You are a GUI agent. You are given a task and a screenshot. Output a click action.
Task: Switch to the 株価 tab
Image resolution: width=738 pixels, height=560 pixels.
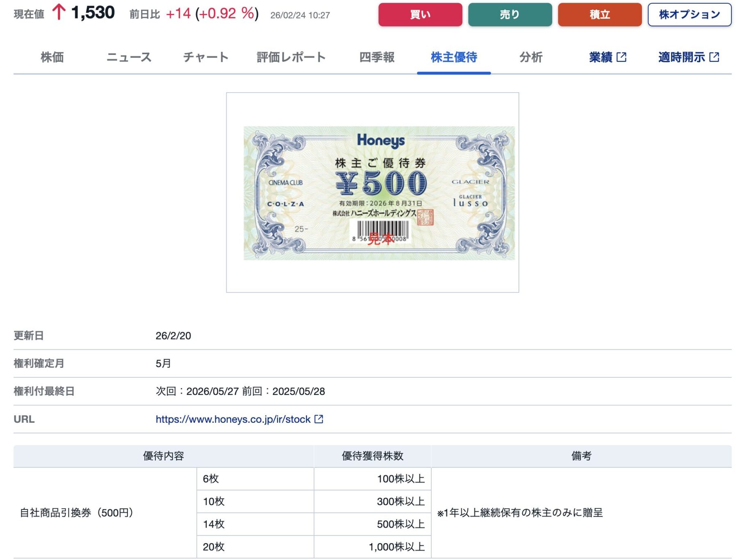pyautogui.click(x=52, y=57)
